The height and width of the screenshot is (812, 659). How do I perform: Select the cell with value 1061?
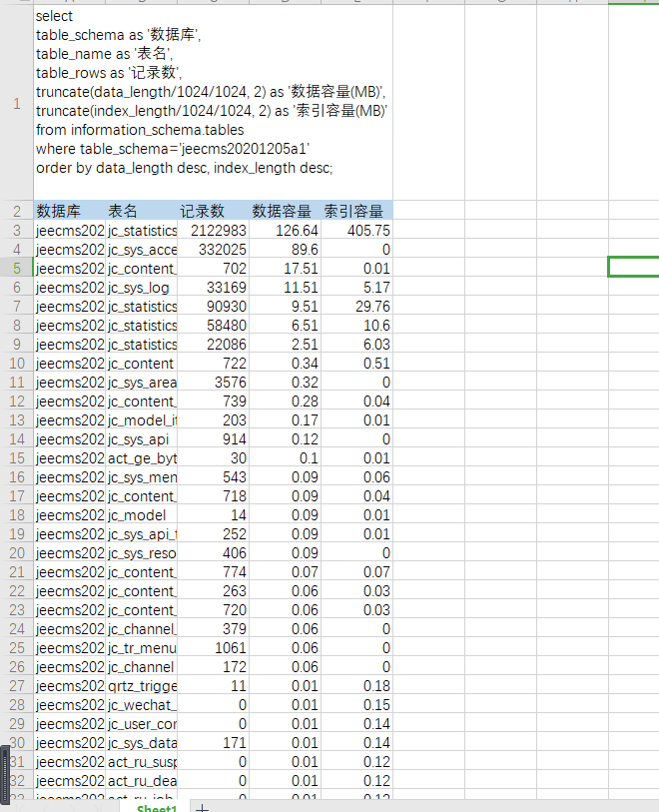coord(214,647)
